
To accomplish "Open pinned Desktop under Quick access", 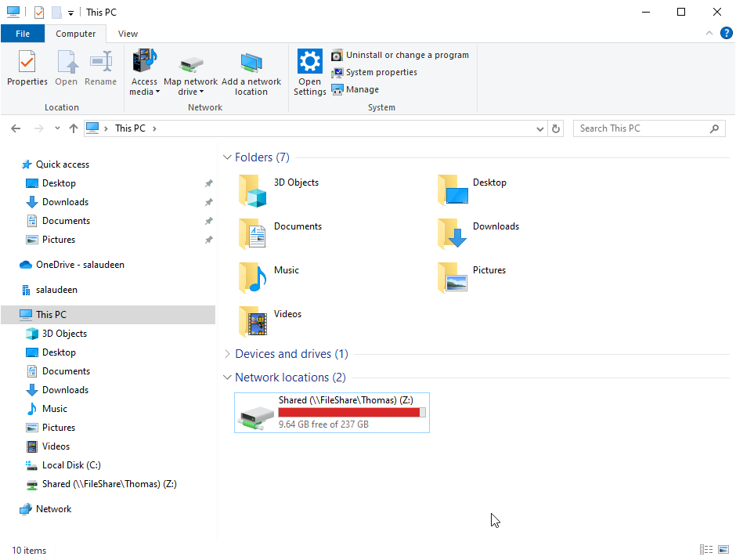I will pyautogui.click(x=59, y=183).
